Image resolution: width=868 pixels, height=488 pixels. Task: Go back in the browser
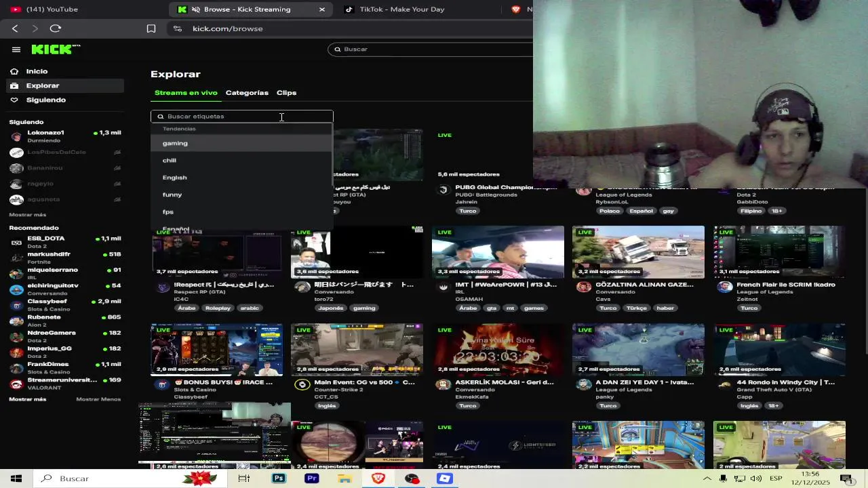coord(15,28)
